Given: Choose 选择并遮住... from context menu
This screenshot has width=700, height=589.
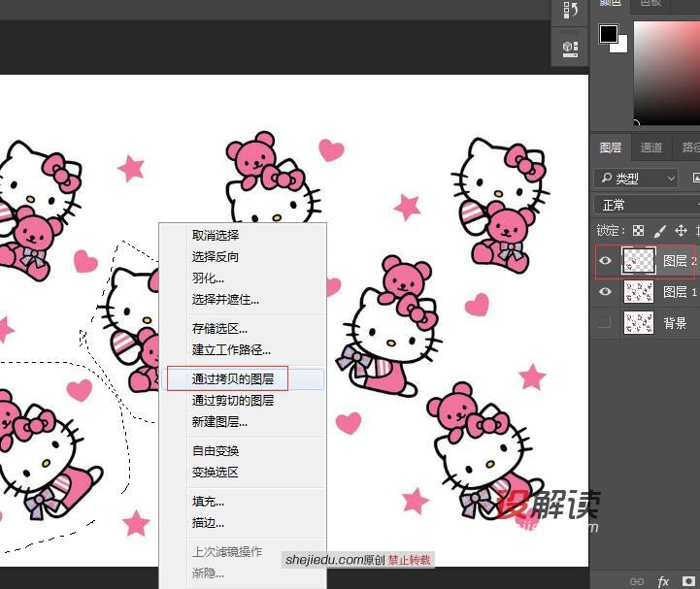Looking at the screenshot, I should click(225, 300).
